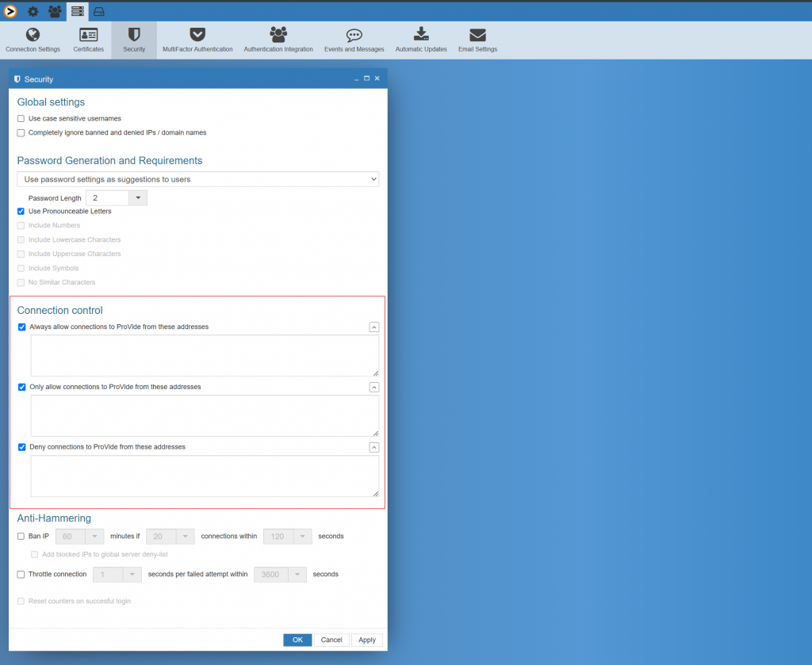The image size is (812, 665).
Task: Click the MultiFactor Authentication shield icon
Action: click(196, 36)
